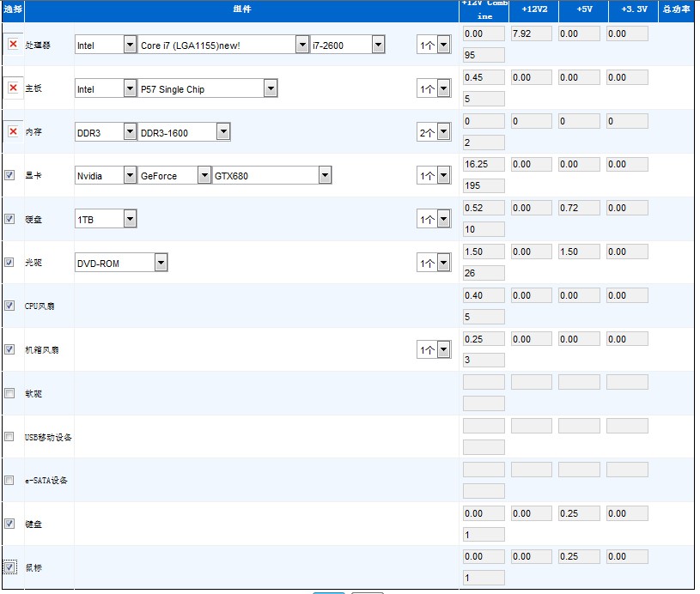700x594 pixels.
Task: Click the red X beside 主板
Action: [13, 88]
